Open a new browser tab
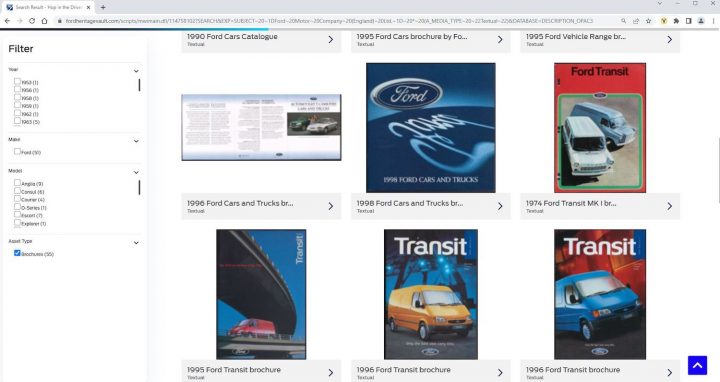Screen dimensions: 720x382 pyautogui.click(x=103, y=7)
